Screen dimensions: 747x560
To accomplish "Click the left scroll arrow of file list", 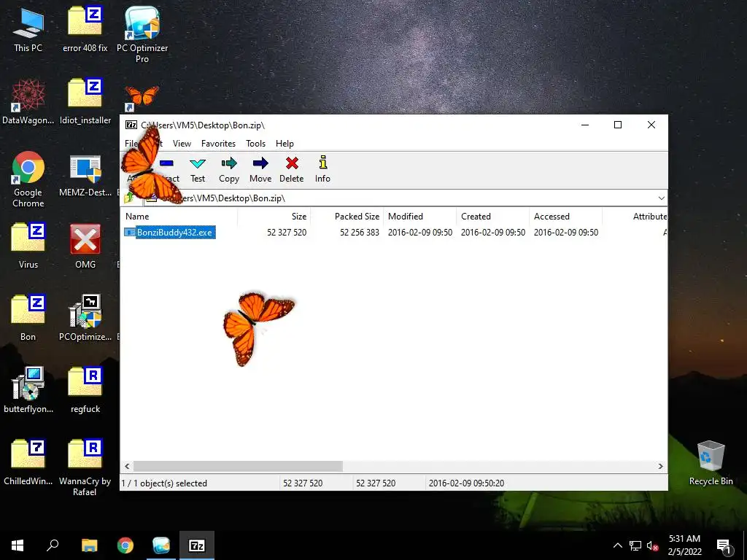I will click(127, 466).
